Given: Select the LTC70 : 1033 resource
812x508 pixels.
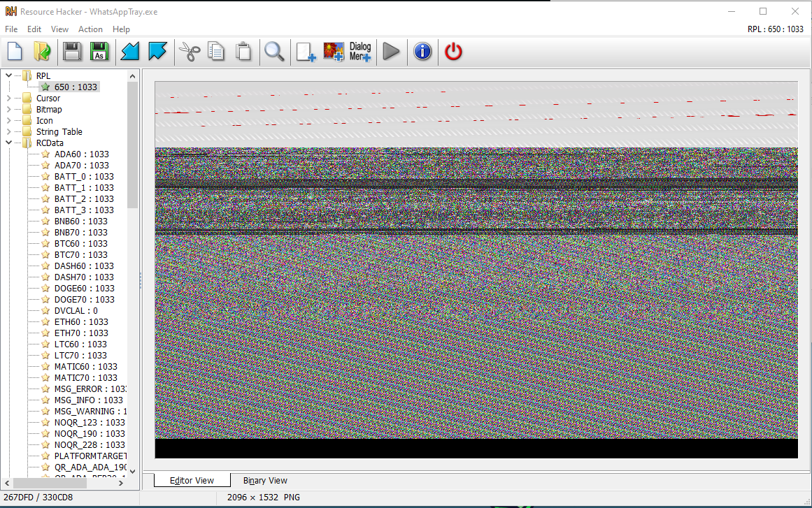Looking at the screenshot, I should tap(81, 356).
